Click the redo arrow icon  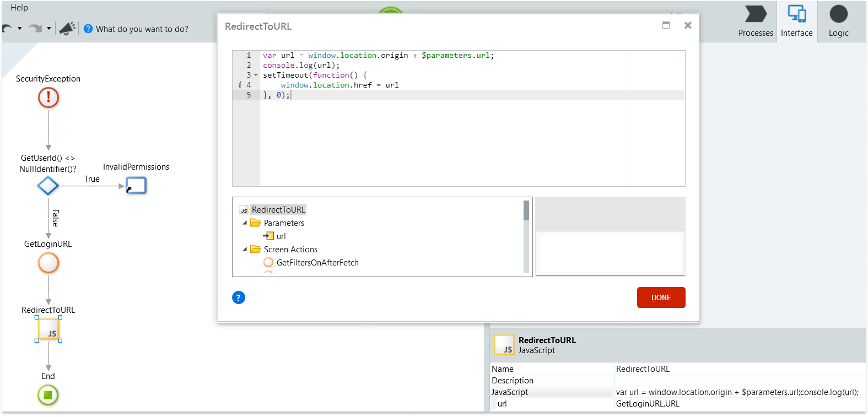pyautogui.click(x=35, y=28)
